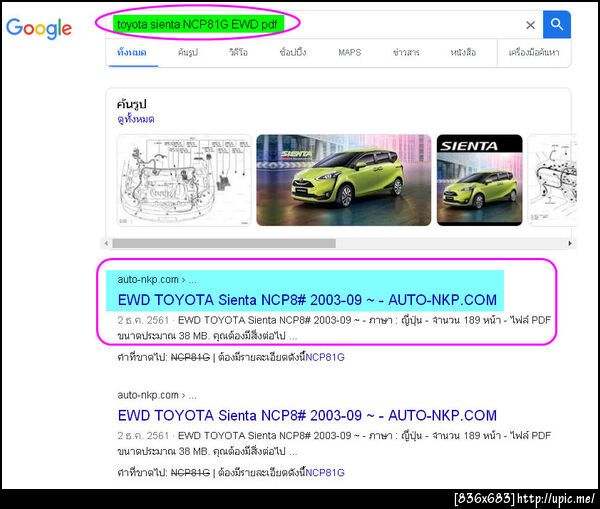The width and height of the screenshot is (600, 509).
Task: Open the หนังสือ tab
Action: tap(463, 52)
